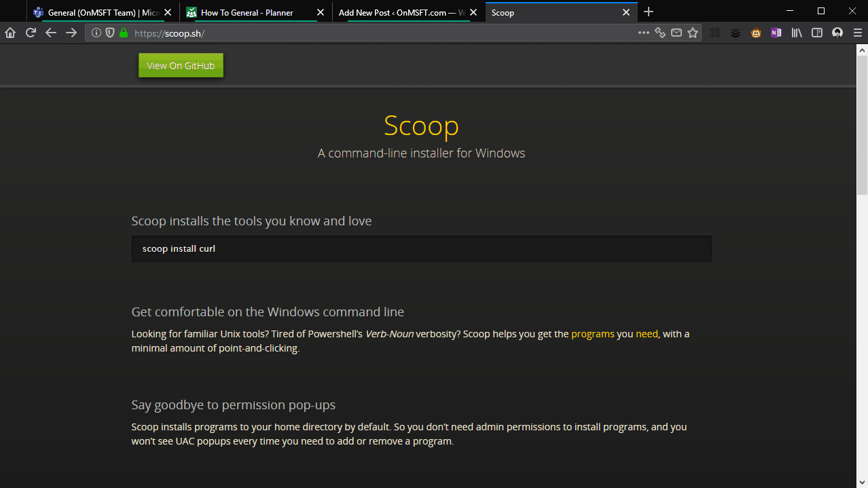
Task: Go forward one page
Action: click(71, 33)
